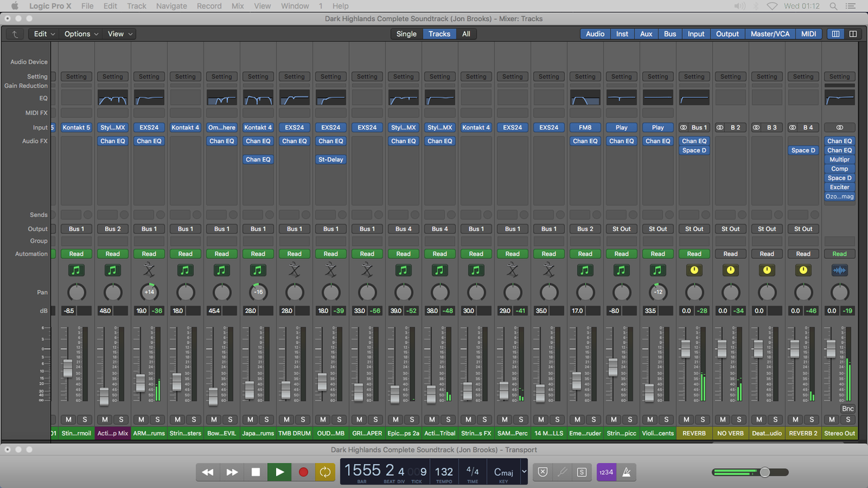The image size is (868, 488).
Task: Open Spotlight search in the menu bar
Action: tap(835, 6)
